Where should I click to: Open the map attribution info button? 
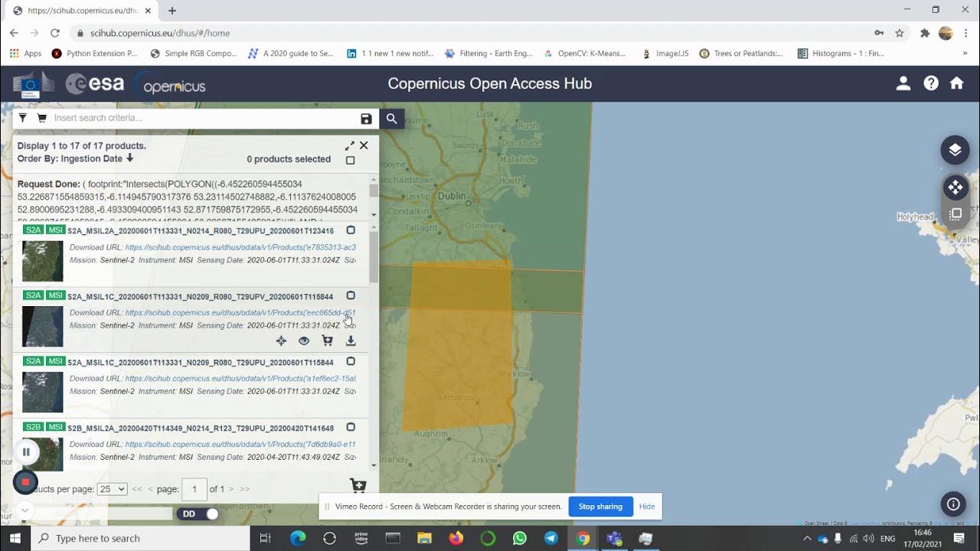(953, 504)
